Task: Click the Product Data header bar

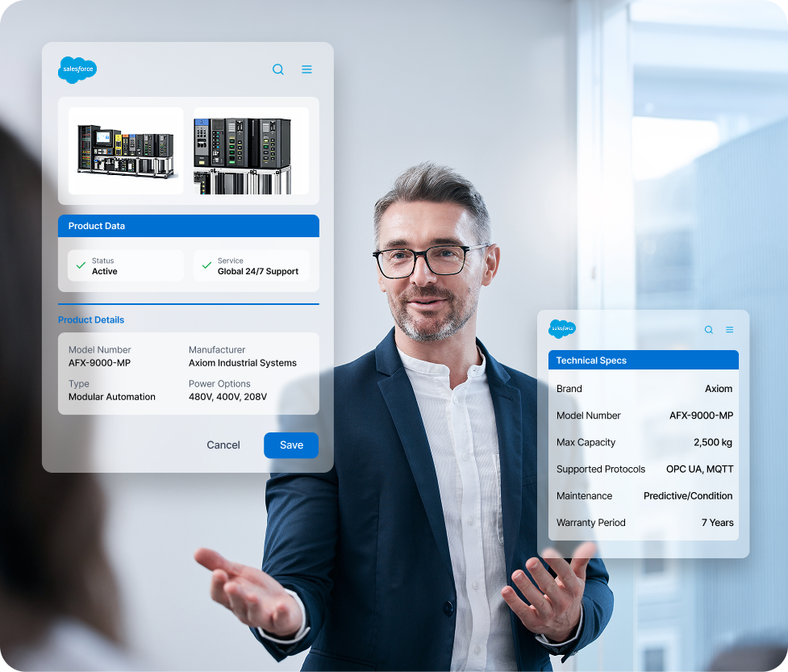Action: point(189,226)
